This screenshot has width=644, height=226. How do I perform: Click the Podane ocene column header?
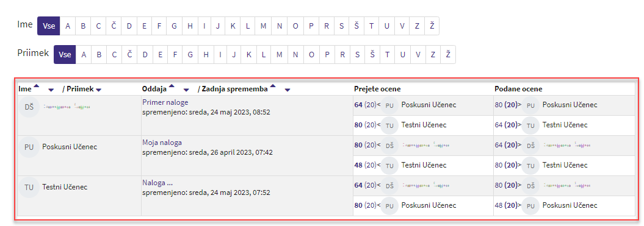tap(518, 89)
